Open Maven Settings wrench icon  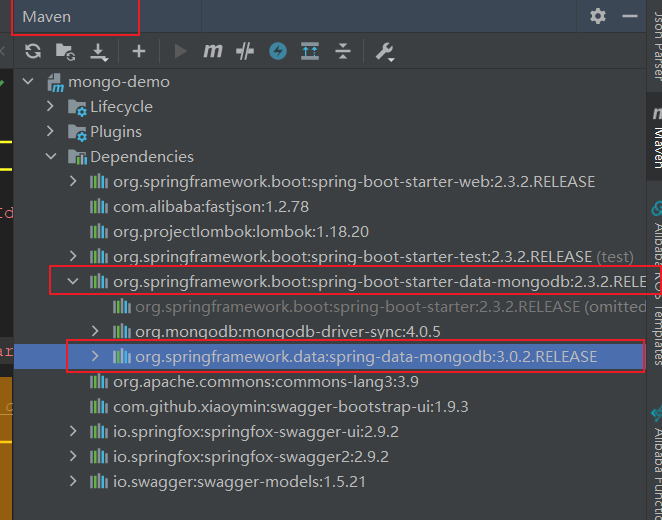[x=384, y=51]
